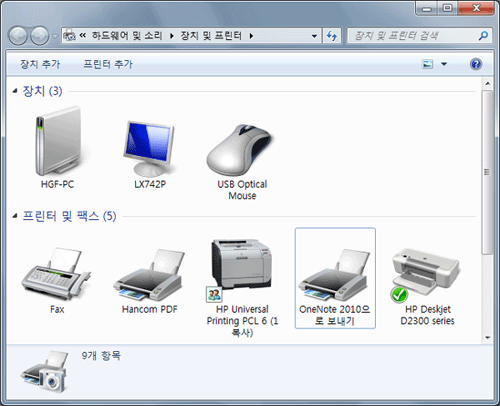Screen dimensions: 500x406
Task: Select the USB Optical Mouse device
Action: pyautogui.click(x=240, y=150)
